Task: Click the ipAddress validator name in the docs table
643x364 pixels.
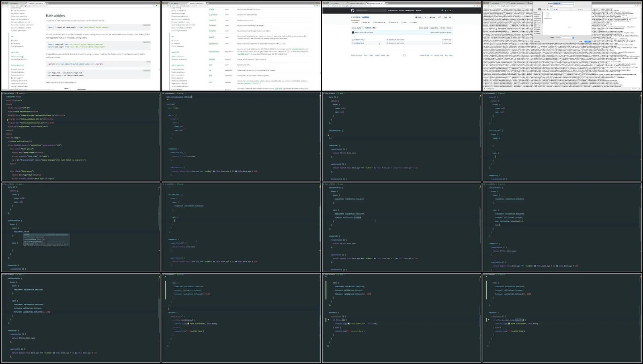Action: (x=213, y=44)
